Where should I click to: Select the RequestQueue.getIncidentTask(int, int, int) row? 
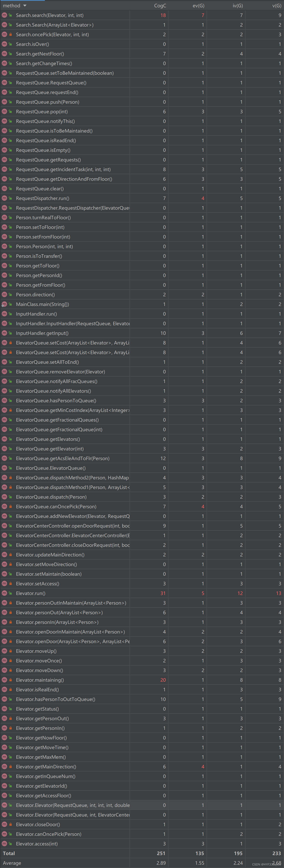(142, 169)
